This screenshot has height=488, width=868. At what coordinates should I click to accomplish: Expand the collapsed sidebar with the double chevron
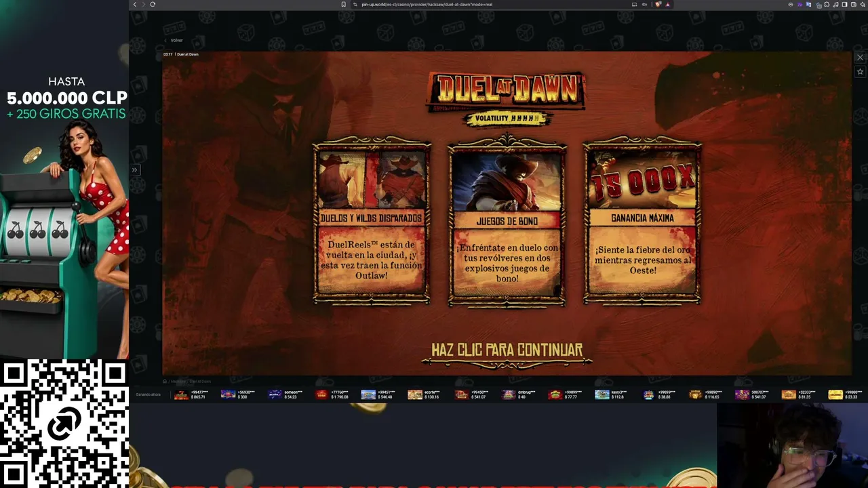click(134, 170)
